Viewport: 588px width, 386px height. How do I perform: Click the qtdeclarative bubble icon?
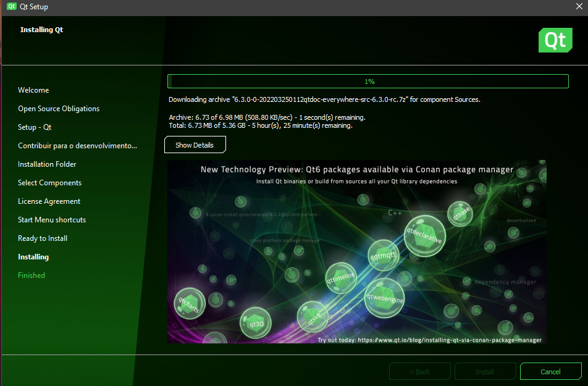coord(424,234)
